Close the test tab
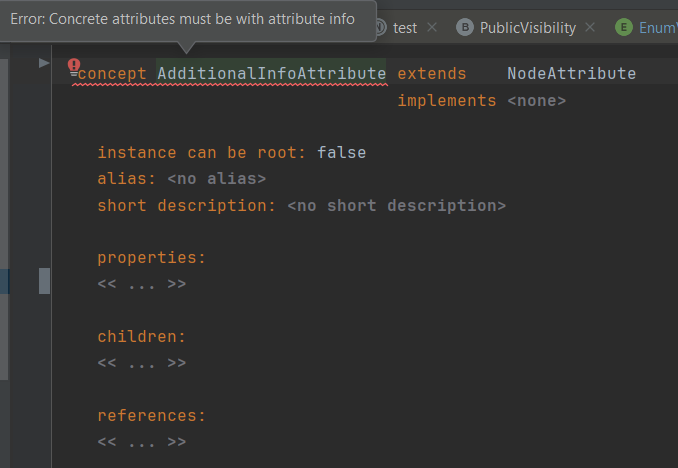 (x=432, y=28)
